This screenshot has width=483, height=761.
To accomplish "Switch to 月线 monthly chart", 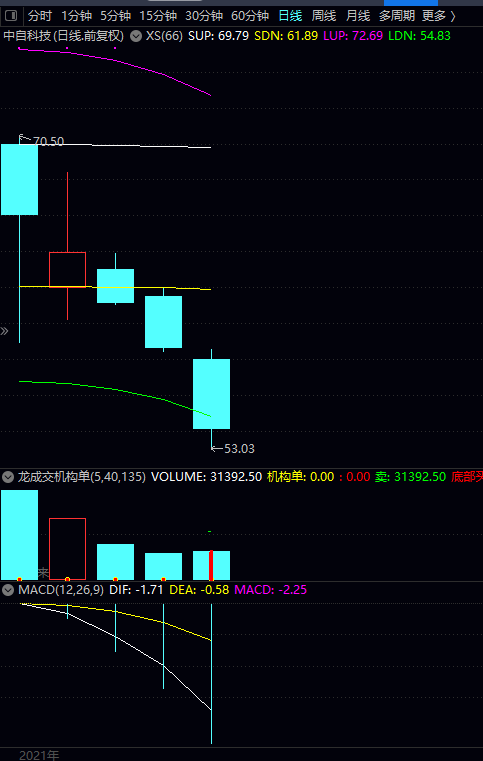I will [358, 16].
